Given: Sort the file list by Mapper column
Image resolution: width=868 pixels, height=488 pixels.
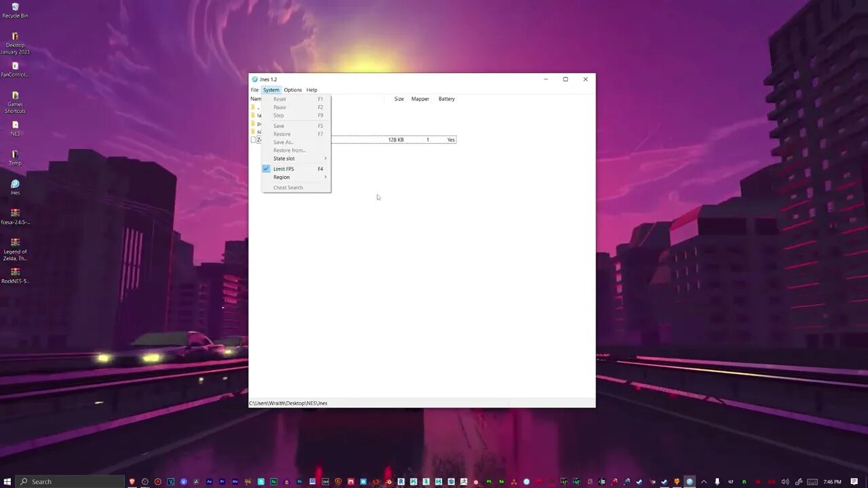Looking at the screenshot, I should click(x=420, y=99).
